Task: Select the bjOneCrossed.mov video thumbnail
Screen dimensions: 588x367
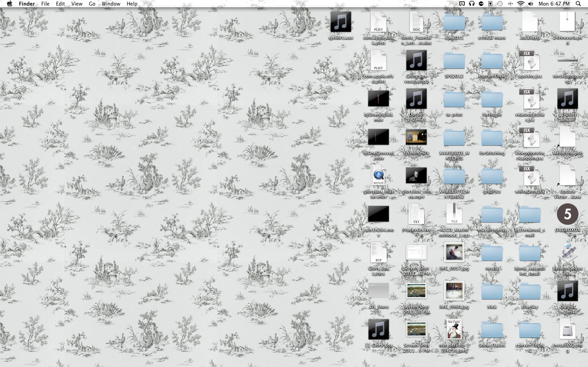Action: 378,137
